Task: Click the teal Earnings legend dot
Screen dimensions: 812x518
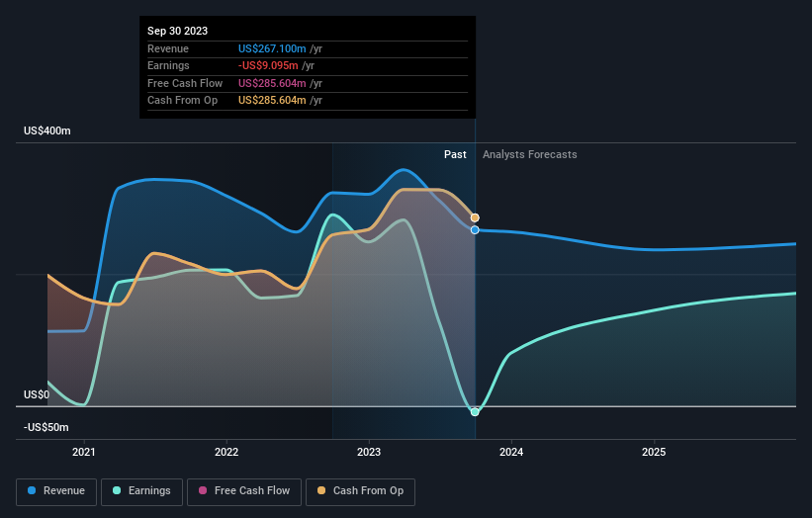Action: [117, 490]
